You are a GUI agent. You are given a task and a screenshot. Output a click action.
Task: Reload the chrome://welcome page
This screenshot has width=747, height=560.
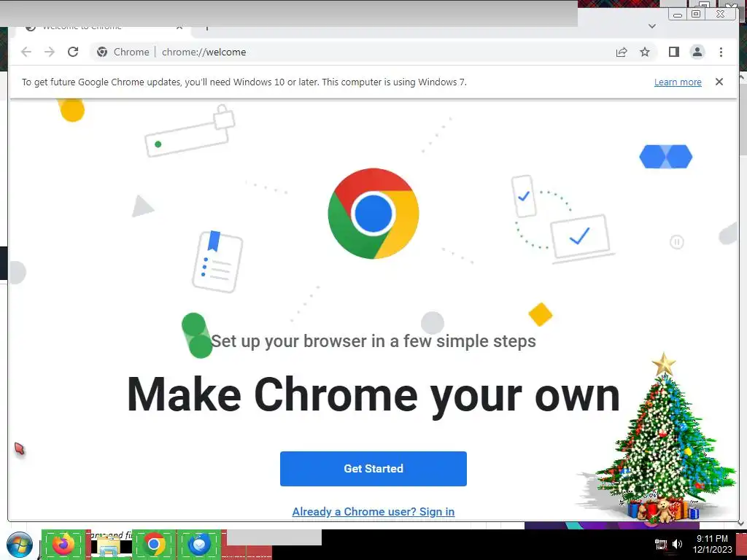pyautogui.click(x=73, y=52)
